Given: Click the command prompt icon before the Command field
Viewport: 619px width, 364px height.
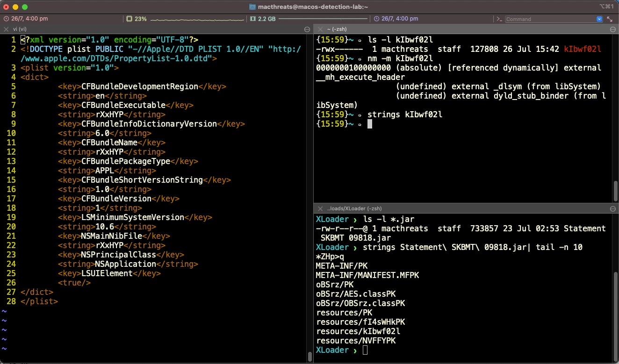Looking at the screenshot, I should pos(499,19).
